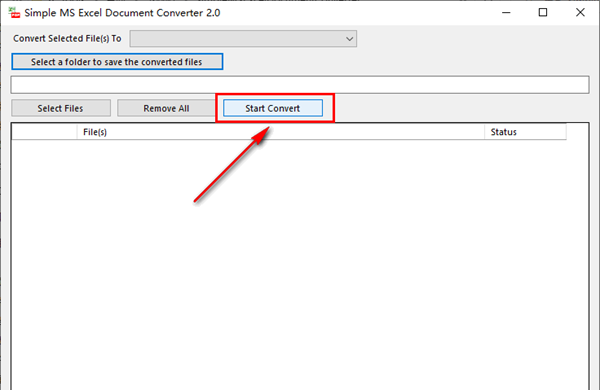Focus the output folder path field

(300, 85)
